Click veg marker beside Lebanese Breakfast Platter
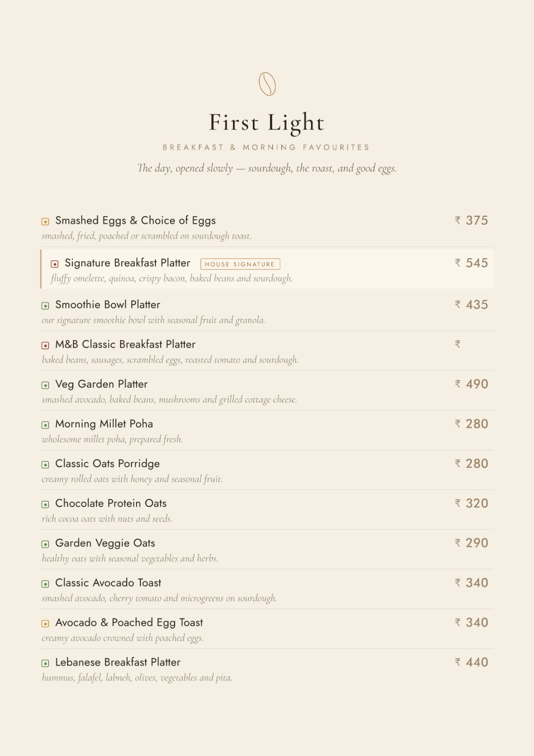 pos(45,663)
